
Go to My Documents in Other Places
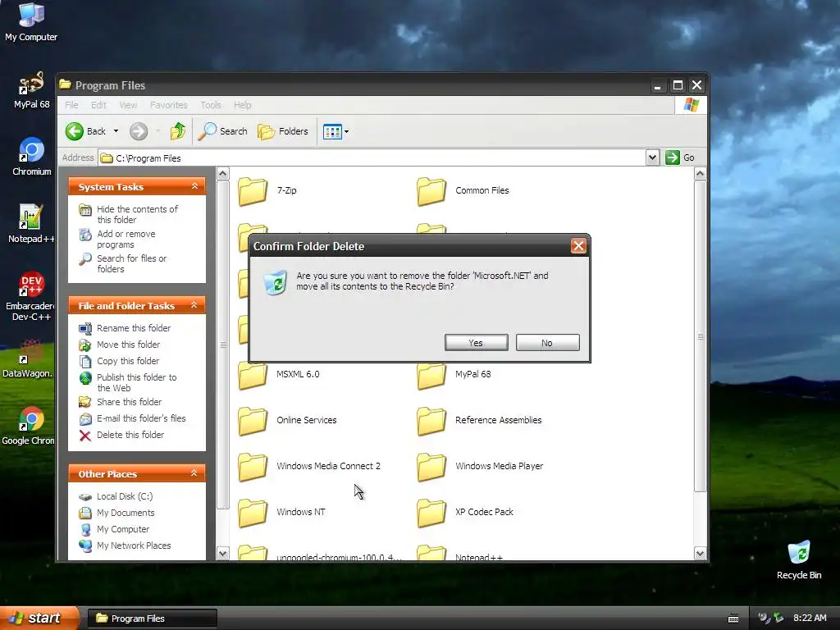(126, 513)
